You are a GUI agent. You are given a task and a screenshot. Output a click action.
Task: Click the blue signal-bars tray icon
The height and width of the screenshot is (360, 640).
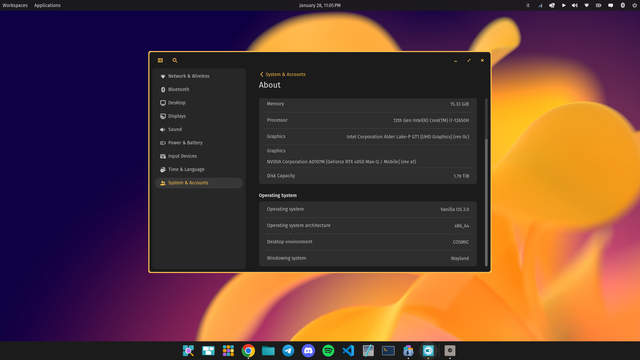click(x=540, y=5)
